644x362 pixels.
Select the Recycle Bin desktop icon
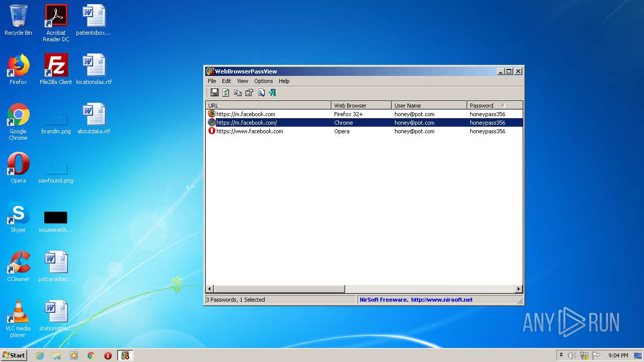18,20
